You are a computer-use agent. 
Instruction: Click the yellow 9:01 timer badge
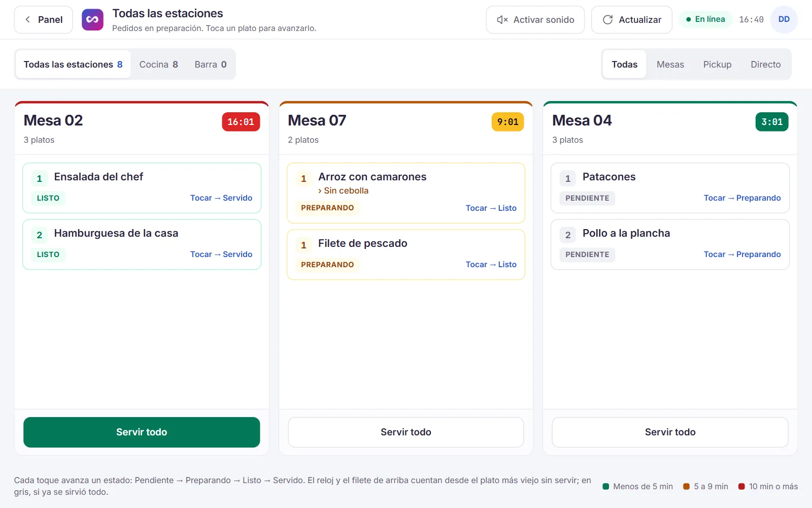tap(507, 122)
